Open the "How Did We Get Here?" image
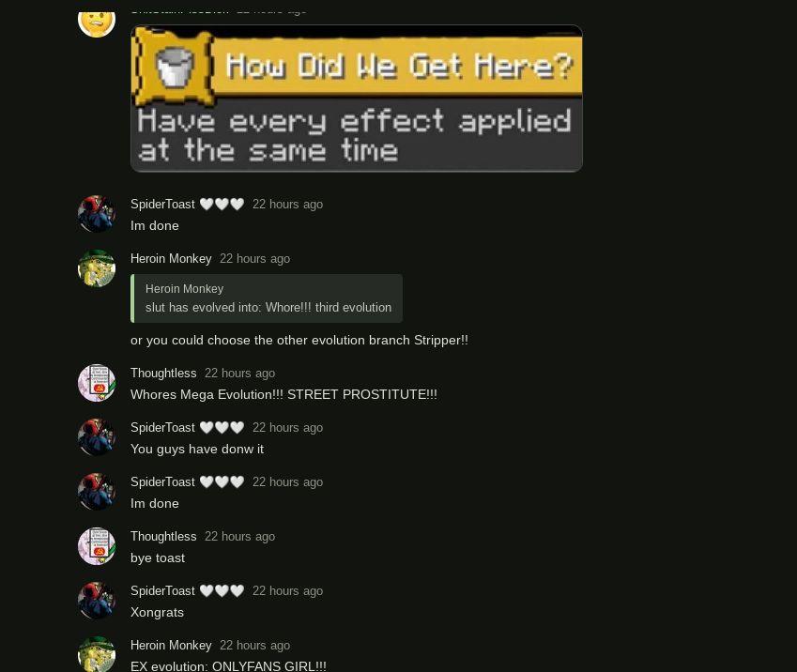Screen dimensions: 797x672 [x=357, y=99]
